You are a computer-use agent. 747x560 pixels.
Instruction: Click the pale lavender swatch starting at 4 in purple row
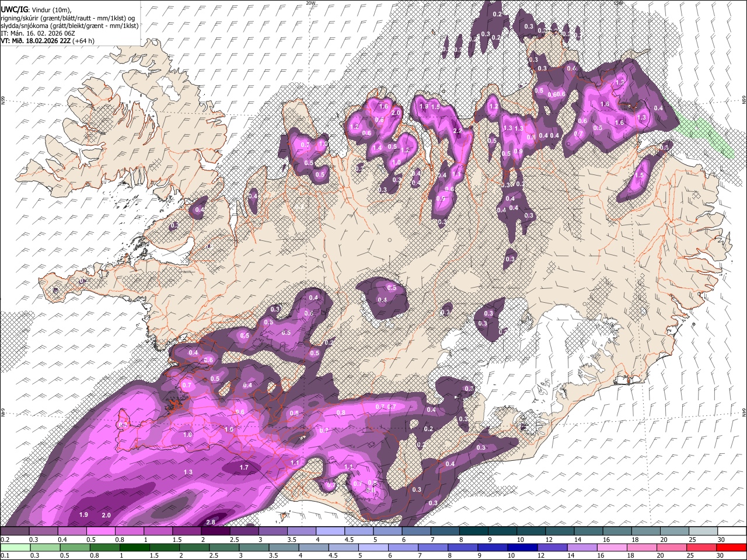point(330,531)
